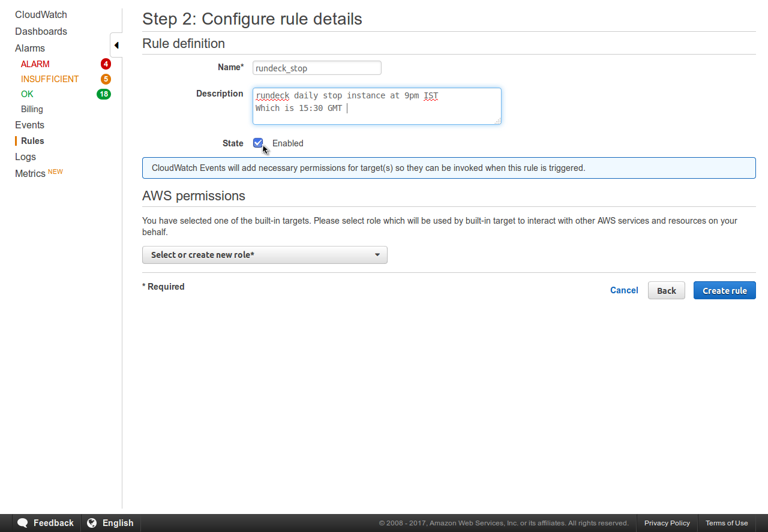
Task: Collapse the sidebar with the arrow tab
Action: [x=116, y=45]
